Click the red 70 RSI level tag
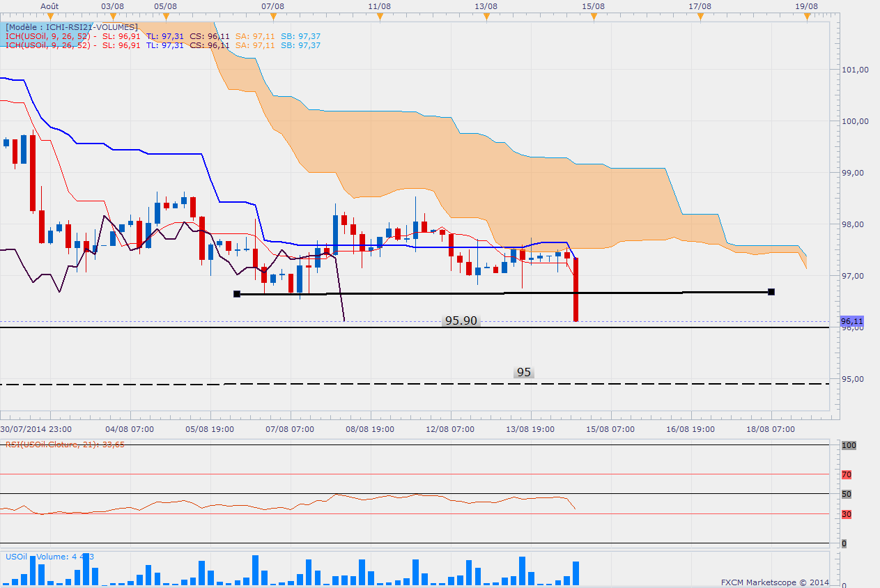The width and height of the screenshot is (880, 588). point(847,475)
